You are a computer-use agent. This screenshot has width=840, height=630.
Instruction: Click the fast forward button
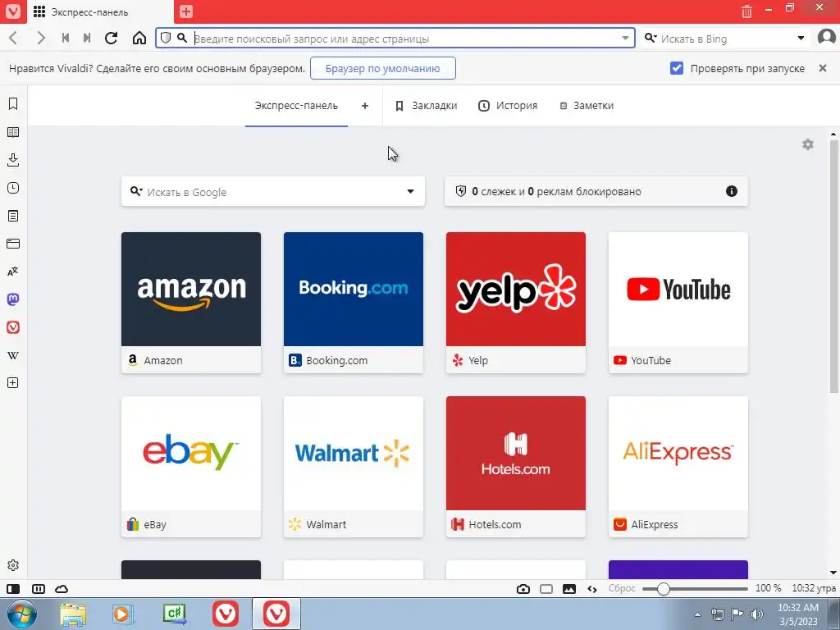point(87,38)
